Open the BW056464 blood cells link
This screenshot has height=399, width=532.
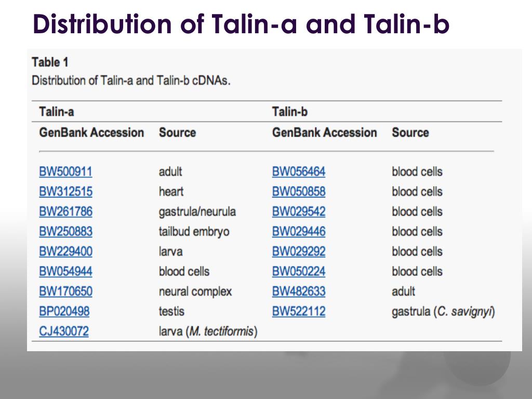pyautogui.click(x=299, y=171)
